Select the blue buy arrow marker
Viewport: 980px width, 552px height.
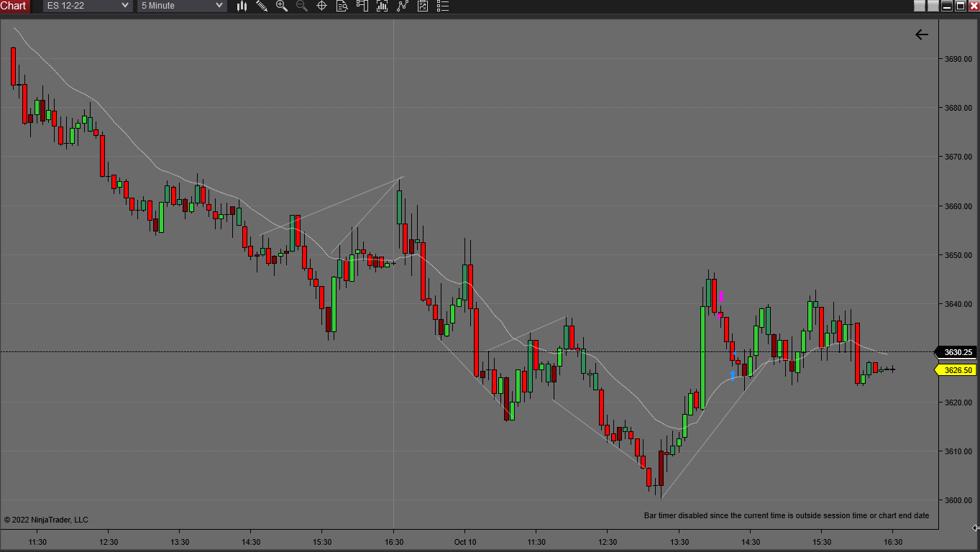(733, 374)
